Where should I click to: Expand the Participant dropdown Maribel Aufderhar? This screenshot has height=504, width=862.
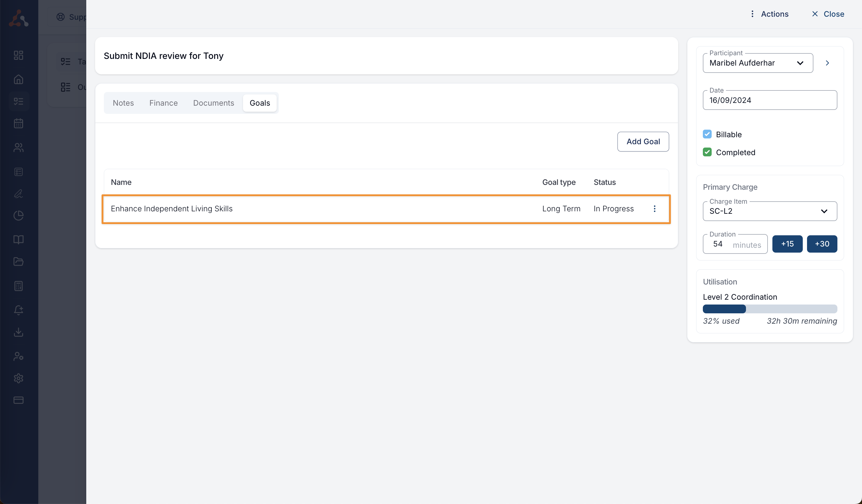click(x=758, y=63)
